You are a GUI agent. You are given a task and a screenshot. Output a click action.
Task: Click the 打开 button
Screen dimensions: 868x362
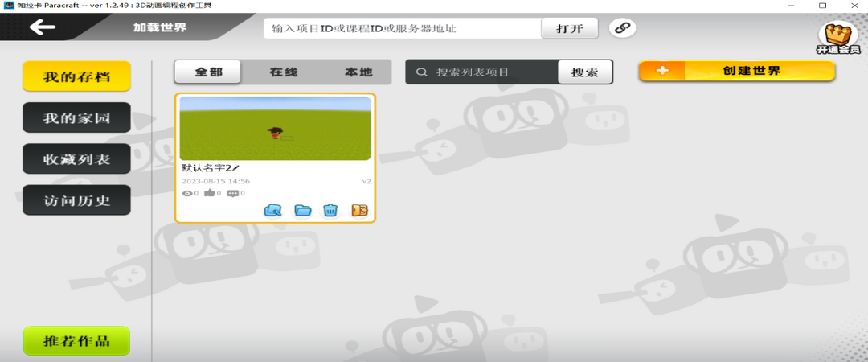pos(570,29)
